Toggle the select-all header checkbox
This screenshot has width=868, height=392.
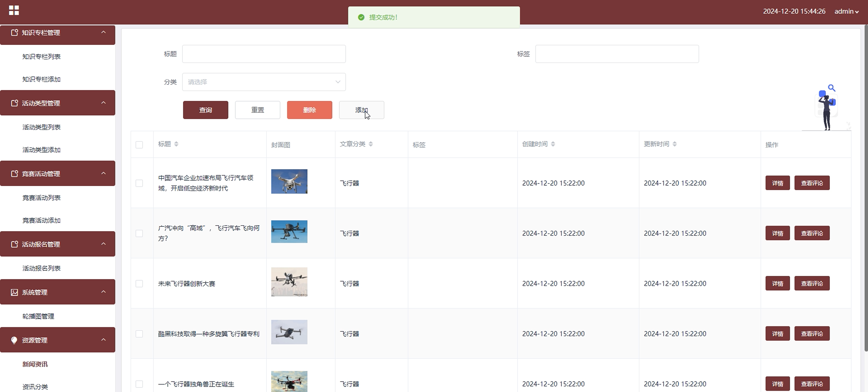tap(139, 145)
